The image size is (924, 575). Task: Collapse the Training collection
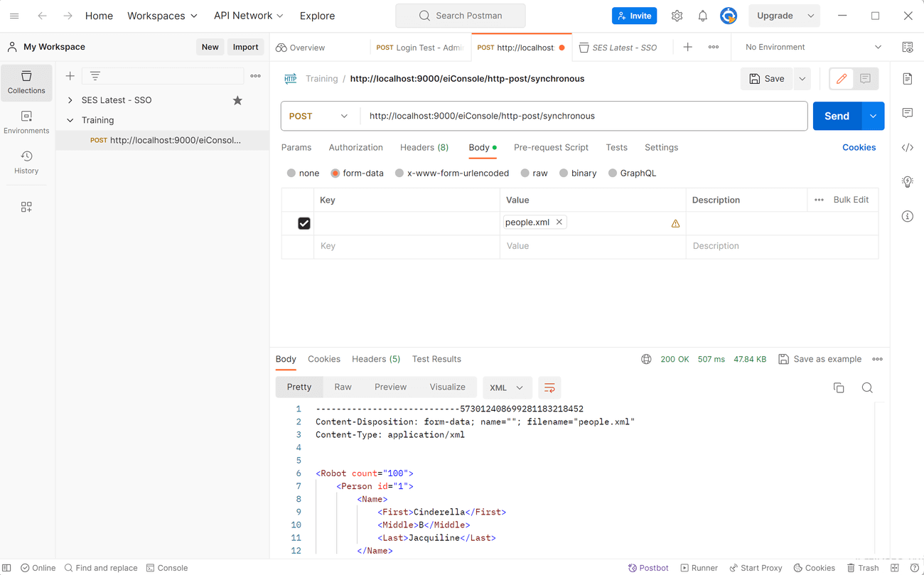tap(70, 120)
